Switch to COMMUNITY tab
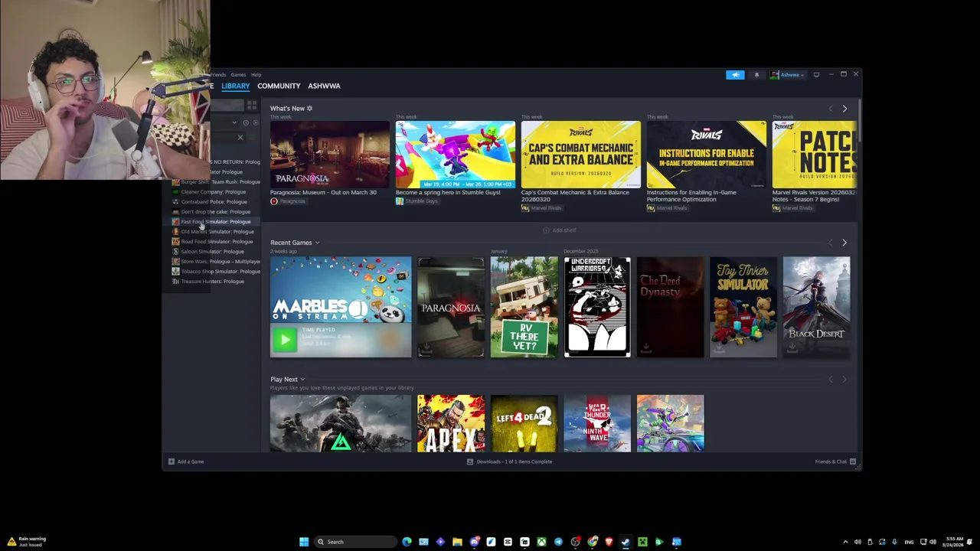Screen dimensions: 980x551 coord(279,86)
